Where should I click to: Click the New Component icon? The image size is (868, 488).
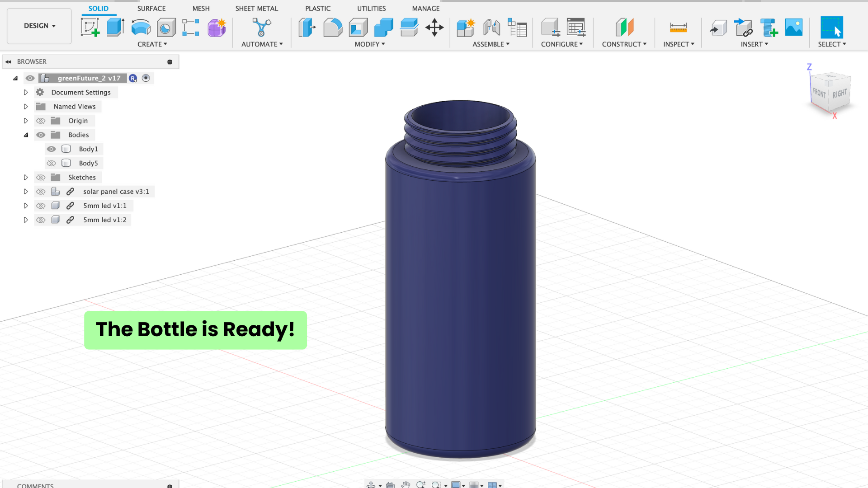click(x=466, y=28)
